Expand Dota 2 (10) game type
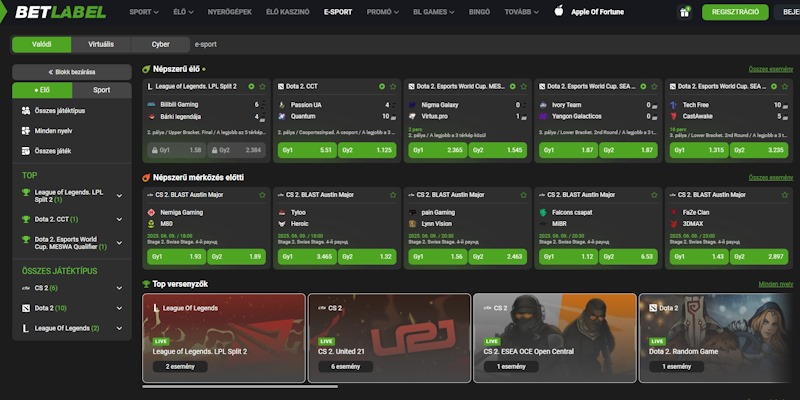800x400 pixels. click(x=119, y=308)
